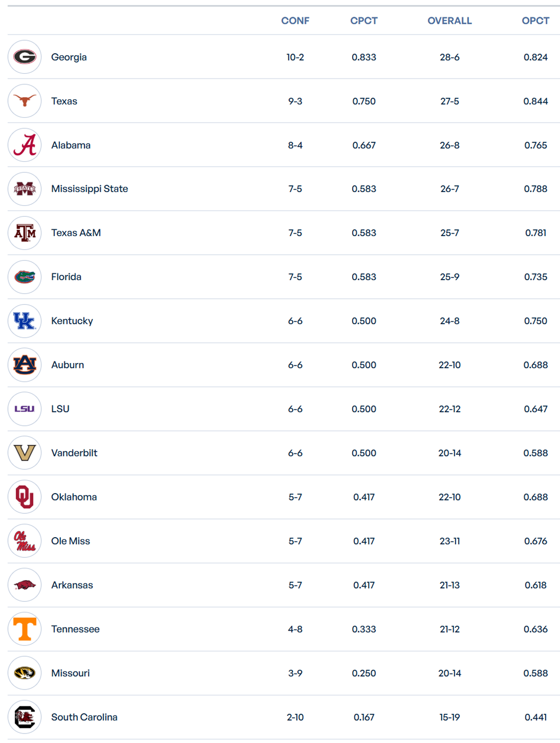This screenshot has width=560, height=743.
Task: Open the Ole Miss team link
Action: pos(71,541)
